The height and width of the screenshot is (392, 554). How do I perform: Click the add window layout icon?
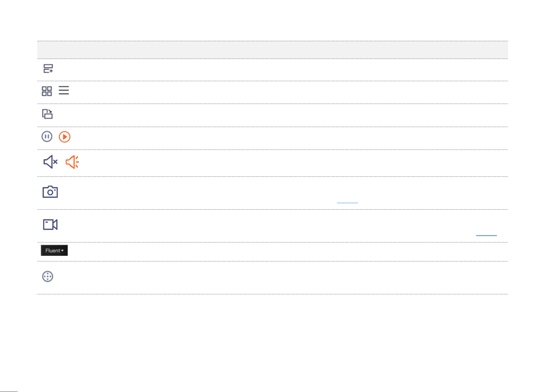click(x=48, y=69)
